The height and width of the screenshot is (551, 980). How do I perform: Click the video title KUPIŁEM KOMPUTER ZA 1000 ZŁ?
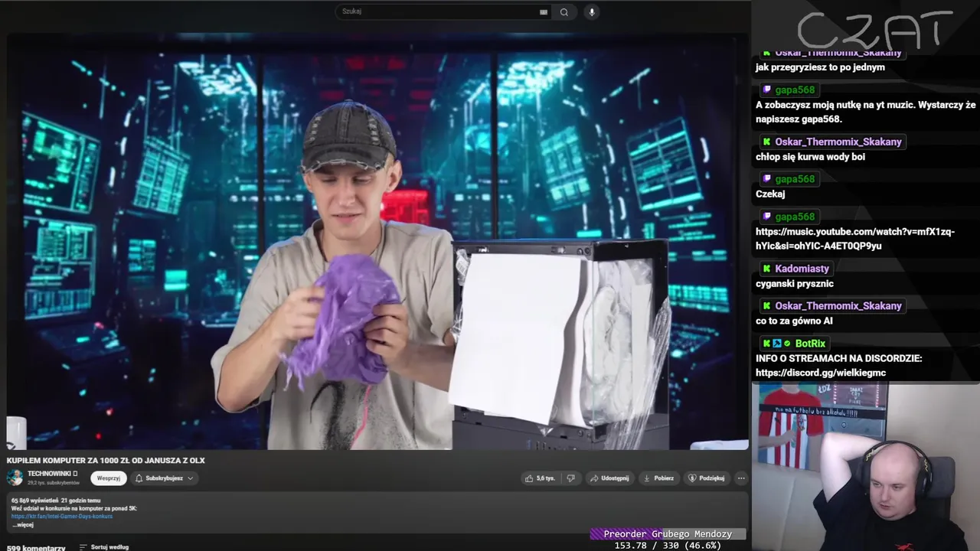point(106,461)
